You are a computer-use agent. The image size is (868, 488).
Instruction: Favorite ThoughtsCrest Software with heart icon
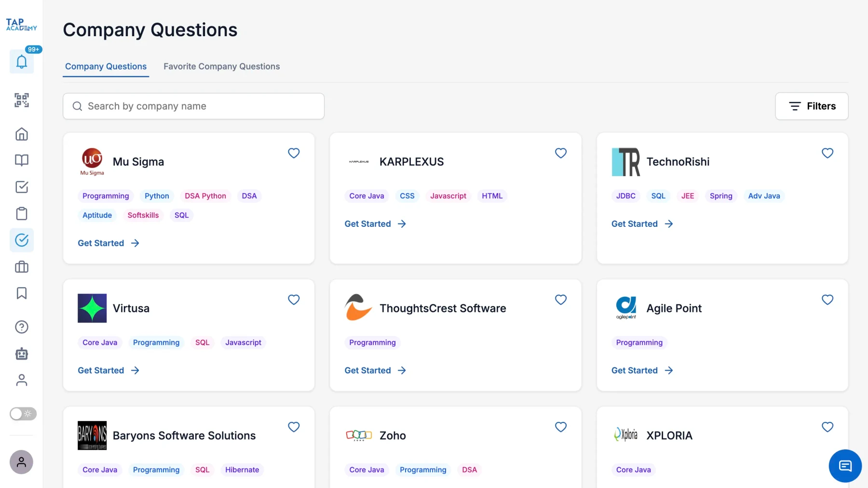click(x=561, y=300)
